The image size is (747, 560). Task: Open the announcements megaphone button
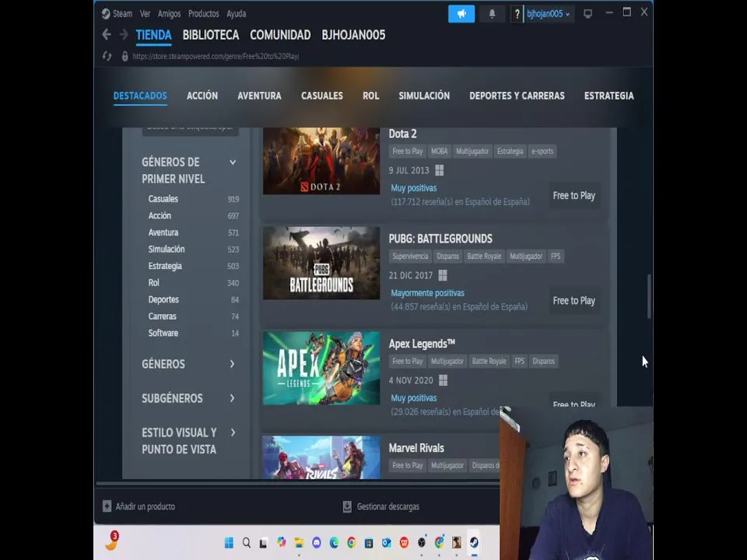tap(461, 14)
